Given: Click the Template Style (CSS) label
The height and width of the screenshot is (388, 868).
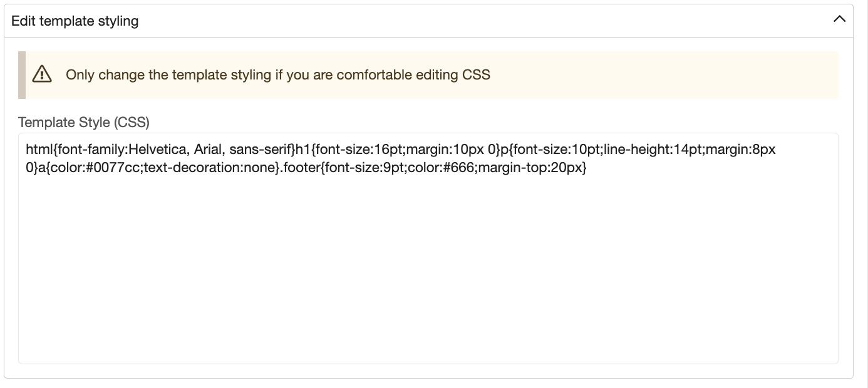Looking at the screenshot, I should pos(84,122).
